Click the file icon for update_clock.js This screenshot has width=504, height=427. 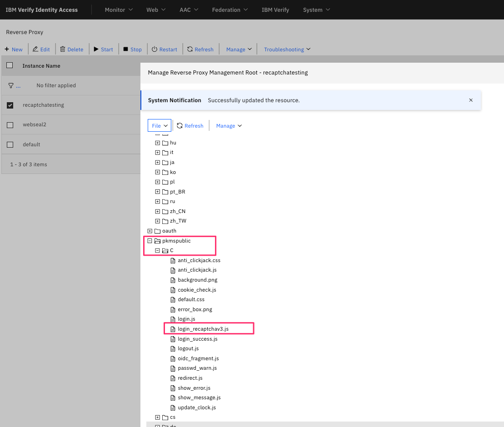coord(173,408)
